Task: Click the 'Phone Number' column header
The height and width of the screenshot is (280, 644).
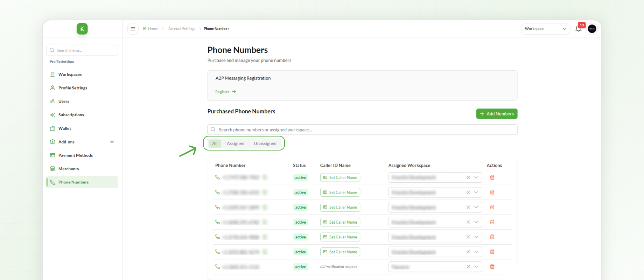Action: pos(230,166)
